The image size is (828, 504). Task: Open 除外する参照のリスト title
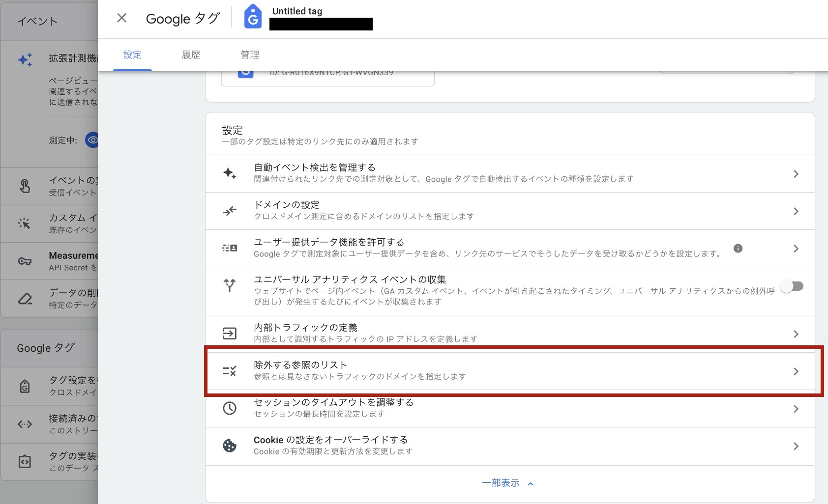[x=300, y=365]
